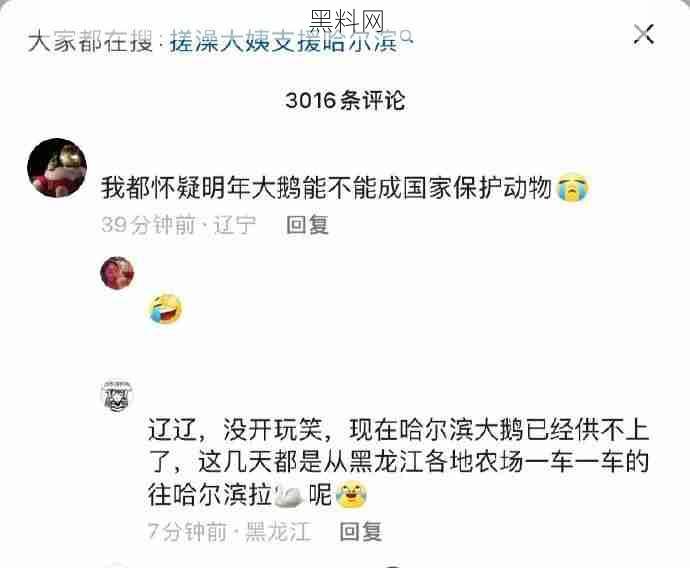Screen dimensions: 690x568
Task: Select the reply starting with 辽辽，没开玩笑
Action: point(399,462)
